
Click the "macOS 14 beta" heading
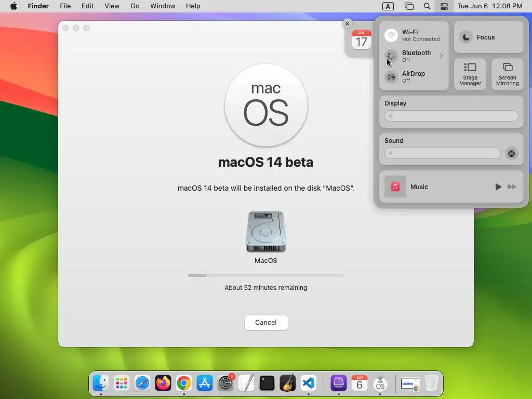[x=265, y=162]
